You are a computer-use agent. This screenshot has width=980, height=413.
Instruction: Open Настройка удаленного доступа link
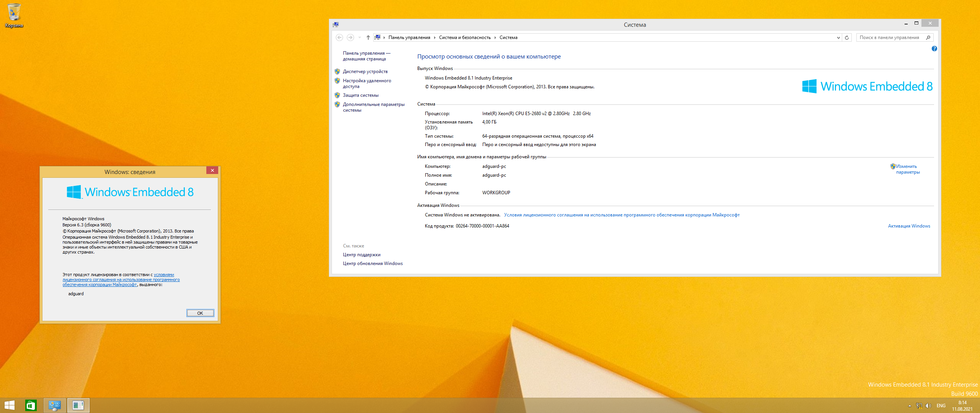367,83
